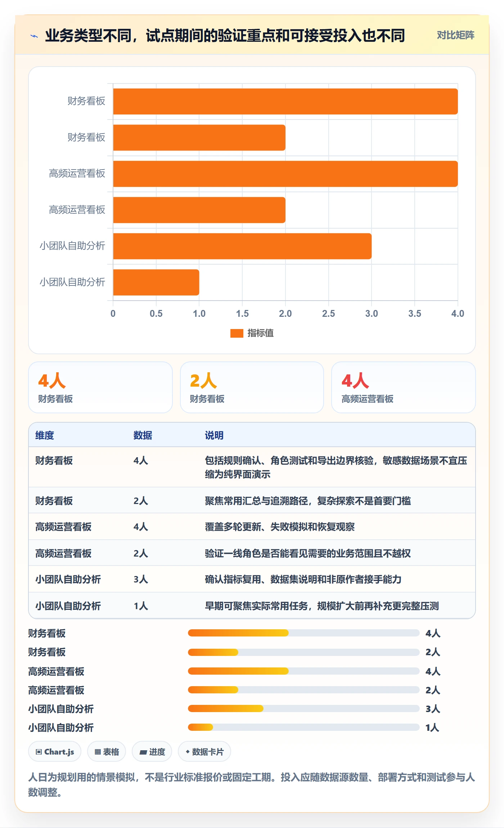Click the 3人 cell in the table

(x=141, y=579)
